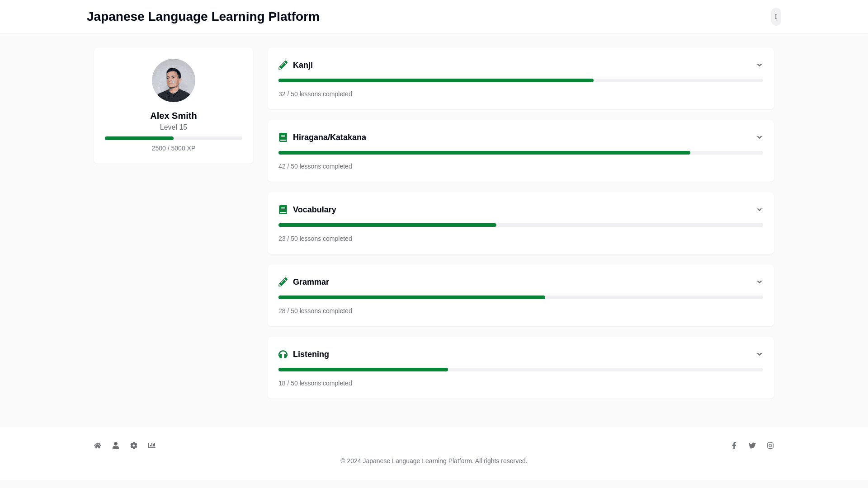Open the user profile footer icon

[x=116, y=446]
